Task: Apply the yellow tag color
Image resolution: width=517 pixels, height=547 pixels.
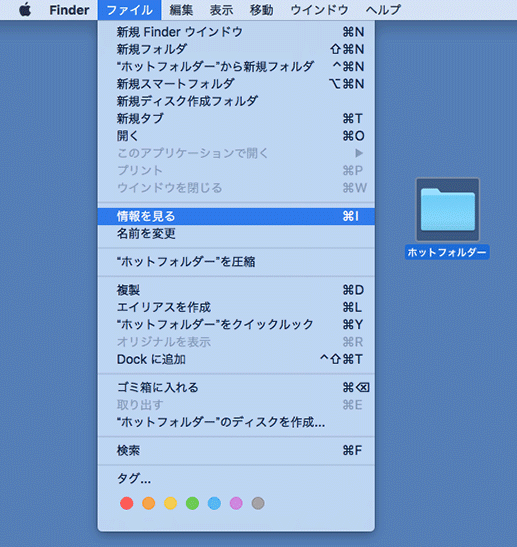Action: (x=171, y=503)
